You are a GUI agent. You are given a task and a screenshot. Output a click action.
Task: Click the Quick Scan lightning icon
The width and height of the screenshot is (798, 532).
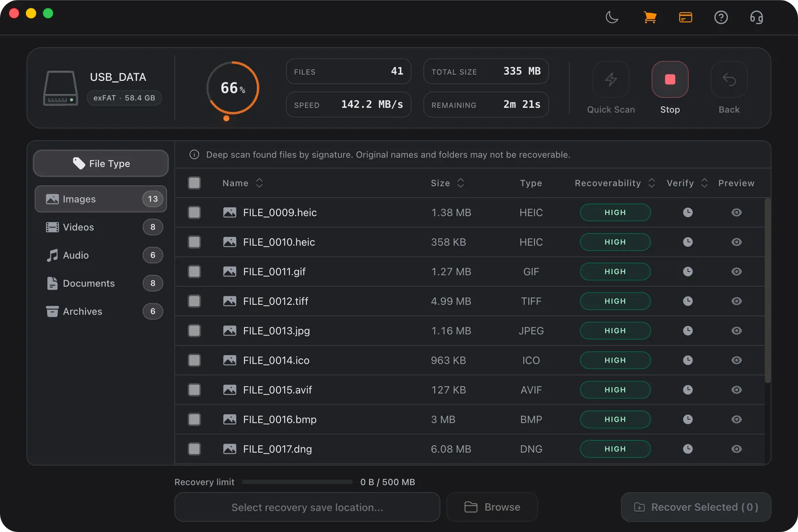click(x=611, y=79)
